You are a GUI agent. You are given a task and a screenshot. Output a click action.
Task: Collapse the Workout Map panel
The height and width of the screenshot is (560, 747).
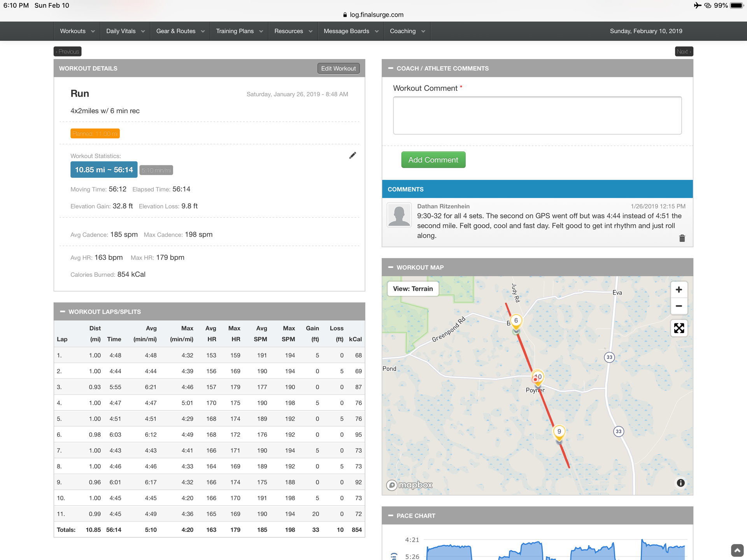click(x=391, y=267)
